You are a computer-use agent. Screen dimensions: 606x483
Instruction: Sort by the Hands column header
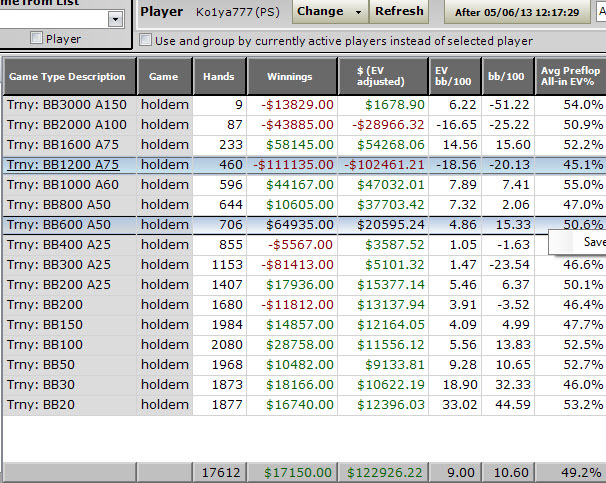click(218, 76)
